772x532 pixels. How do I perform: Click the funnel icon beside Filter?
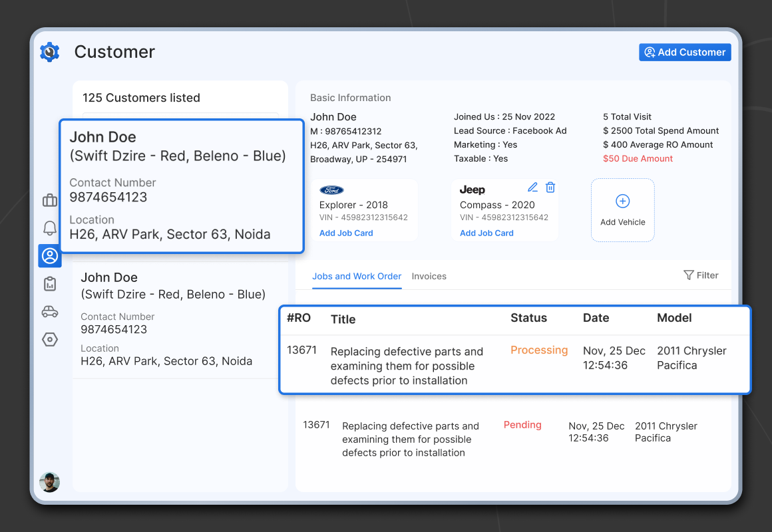(x=689, y=275)
